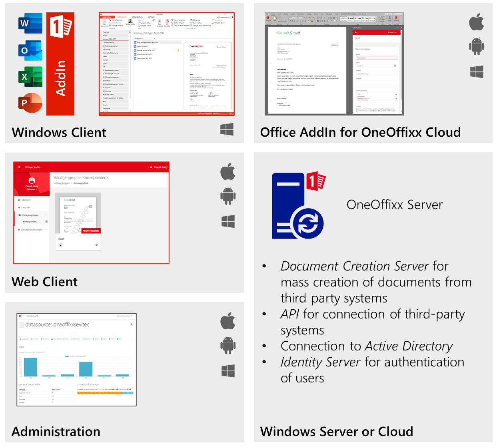Open the German (CH) language dropdown

click(145, 38)
